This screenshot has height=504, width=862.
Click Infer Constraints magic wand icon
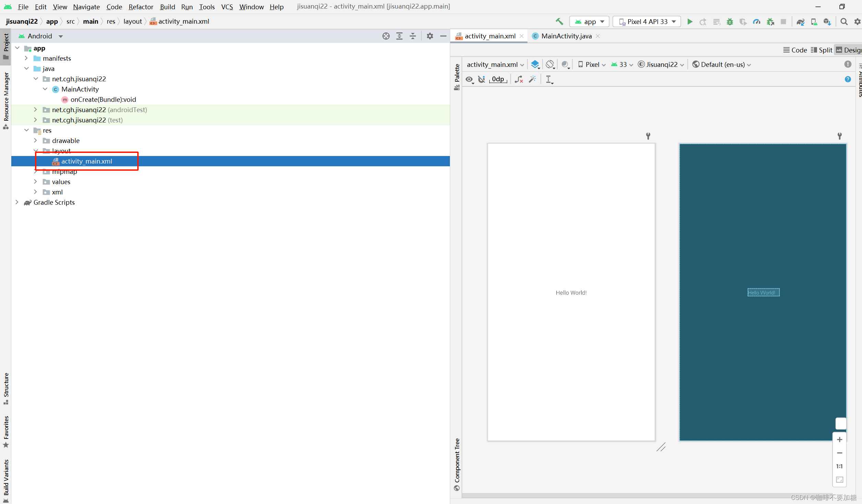pyautogui.click(x=533, y=79)
